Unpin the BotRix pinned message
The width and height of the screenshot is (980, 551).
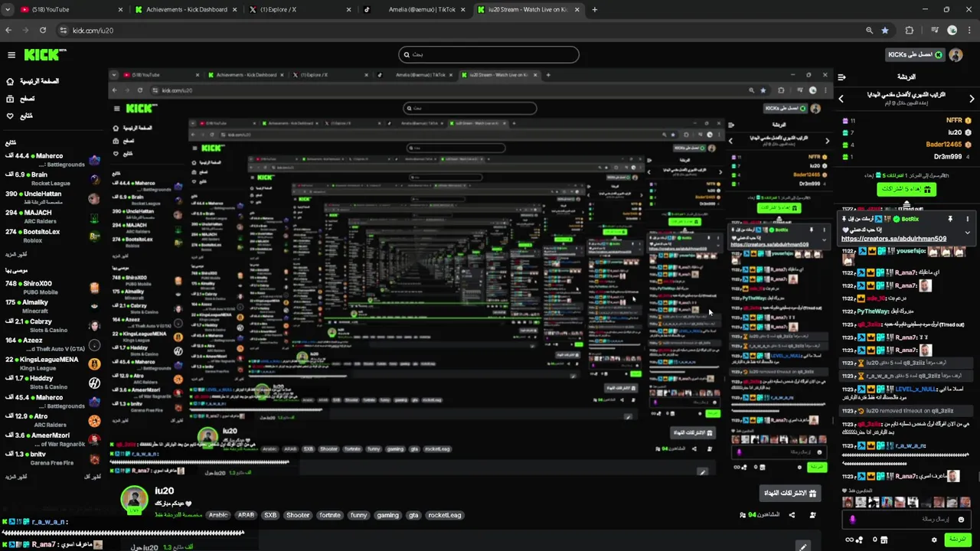click(950, 219)
